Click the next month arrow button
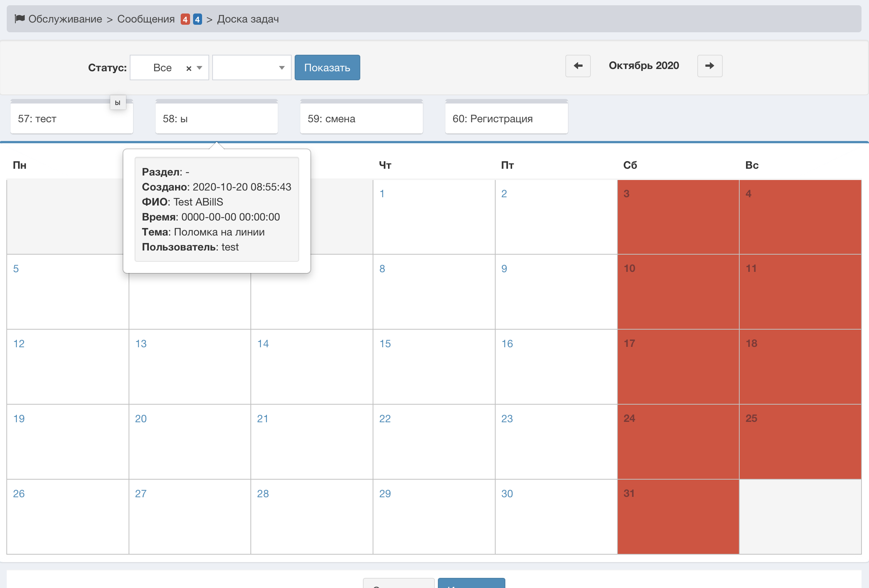The width and height of the screenshot is (869, 588). coord(709,66)
